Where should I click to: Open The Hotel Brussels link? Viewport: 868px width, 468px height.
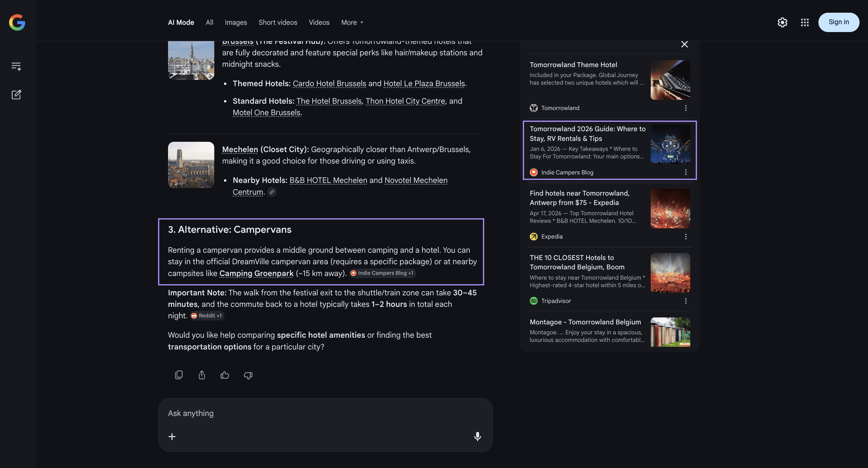(329, 101)
